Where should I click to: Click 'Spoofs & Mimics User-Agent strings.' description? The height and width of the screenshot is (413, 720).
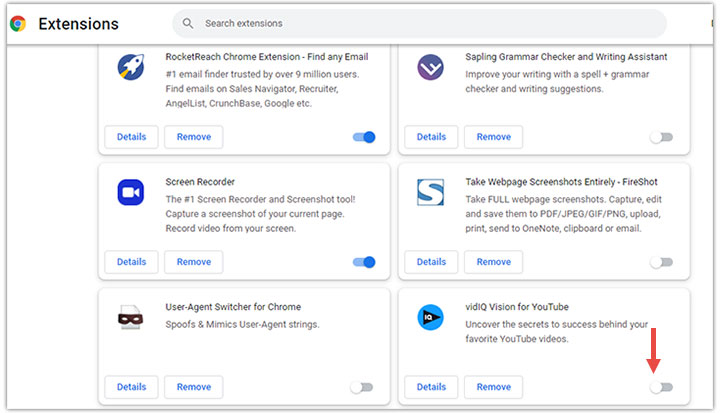(242, 324)
